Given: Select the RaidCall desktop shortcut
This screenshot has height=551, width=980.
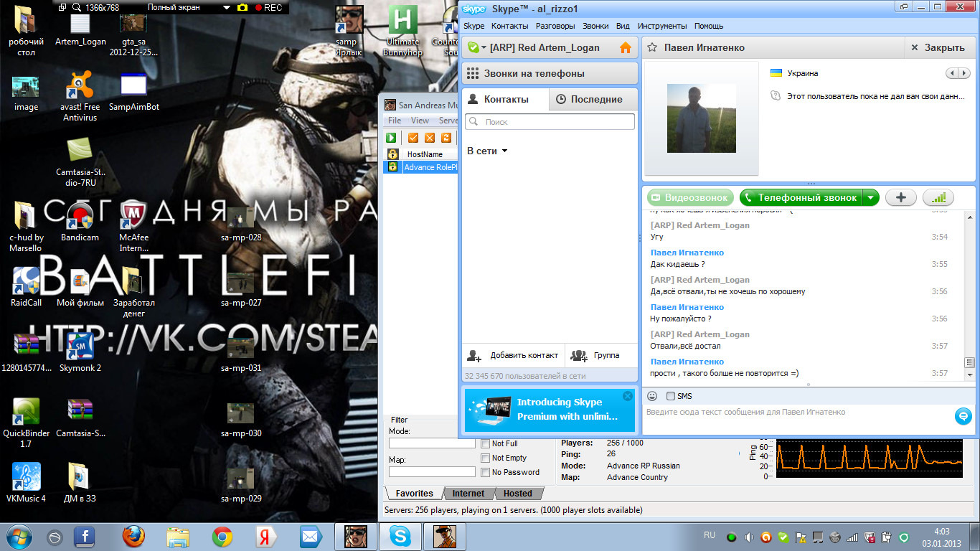Looking at the screenshot, I should click(27, 286).
